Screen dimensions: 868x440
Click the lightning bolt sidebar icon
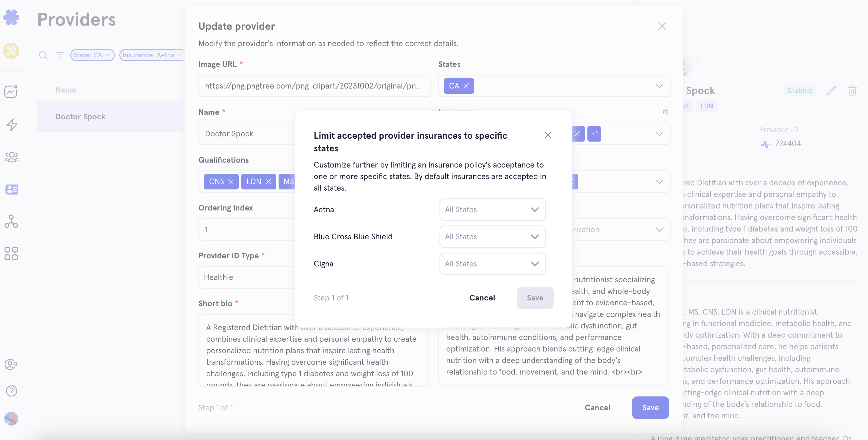pyautogui.click(x=12, y=125)
